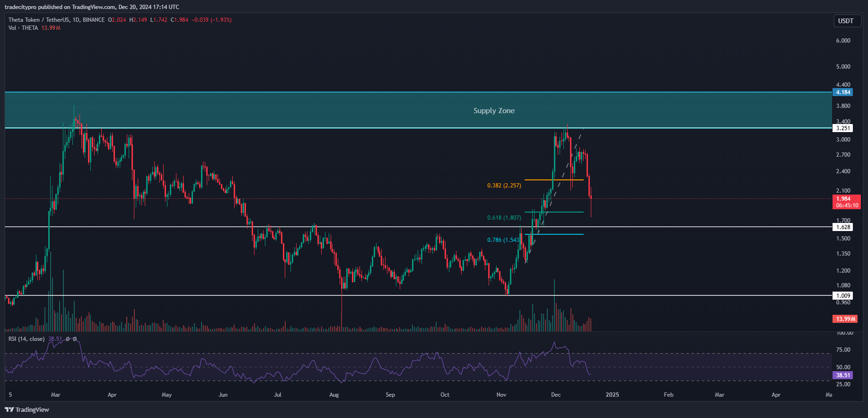
Task: Click the 1.009 support level label
Action: point(843,296)
